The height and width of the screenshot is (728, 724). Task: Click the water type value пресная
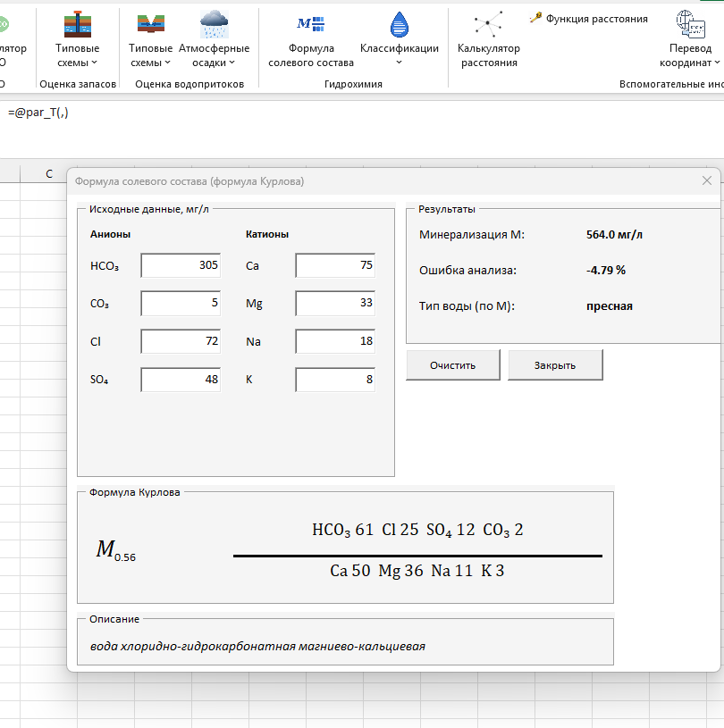(610, 306)
